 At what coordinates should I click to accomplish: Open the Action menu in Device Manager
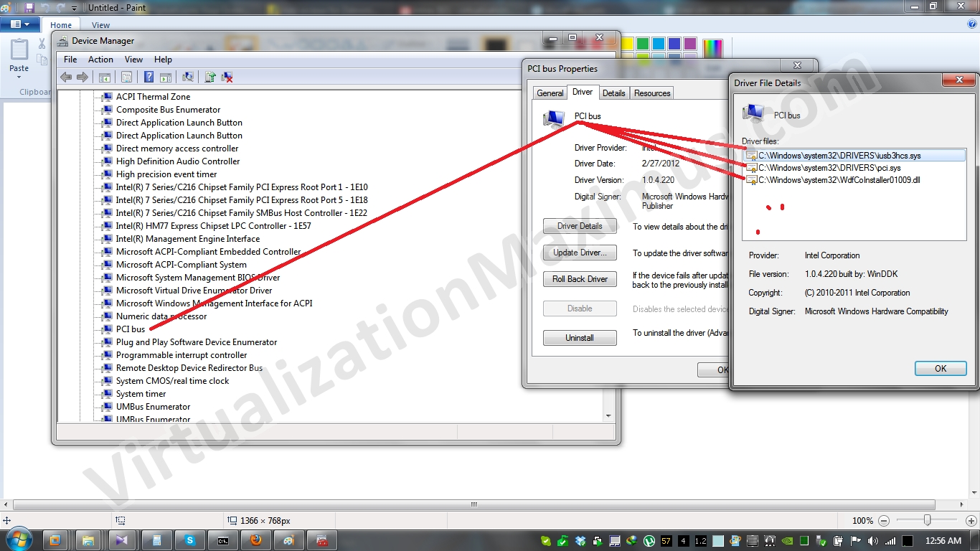pos(100,59)
